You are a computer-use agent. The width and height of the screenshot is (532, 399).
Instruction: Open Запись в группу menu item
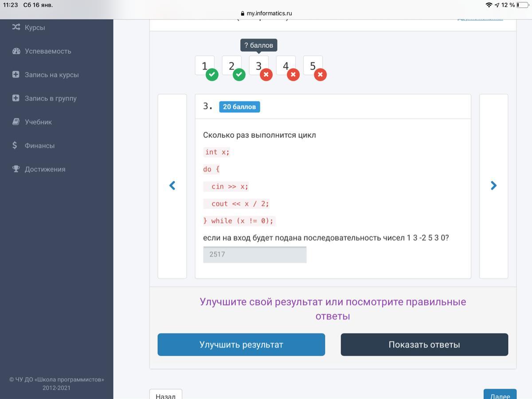click(51, 98)
